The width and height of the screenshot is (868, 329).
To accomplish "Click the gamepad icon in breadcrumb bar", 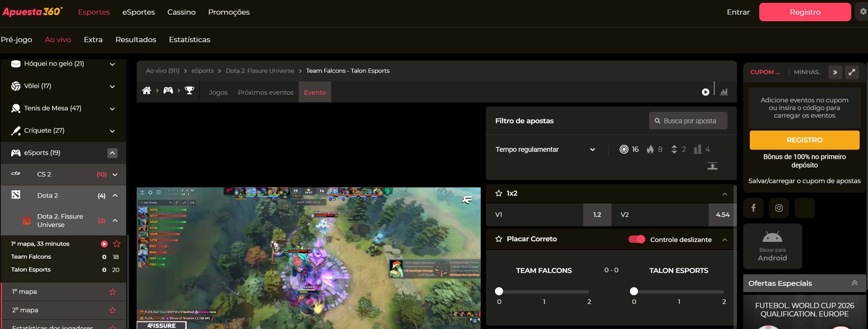I will 168,91.
